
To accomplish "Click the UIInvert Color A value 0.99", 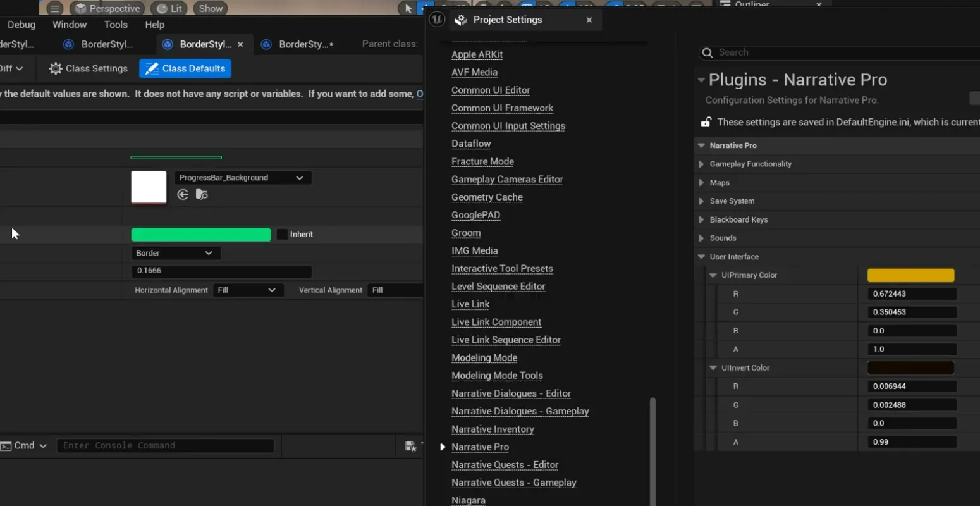I will 912,442.
